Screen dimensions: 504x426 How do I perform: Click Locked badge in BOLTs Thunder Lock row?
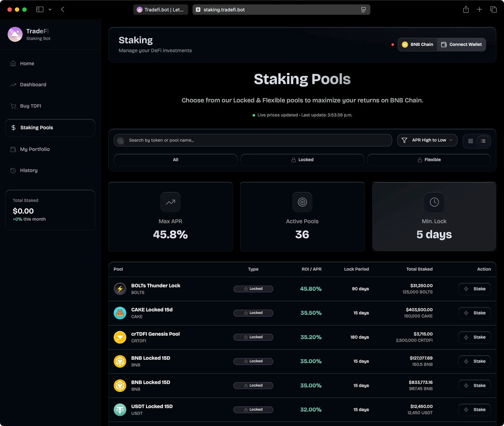[x=253, y=289]
